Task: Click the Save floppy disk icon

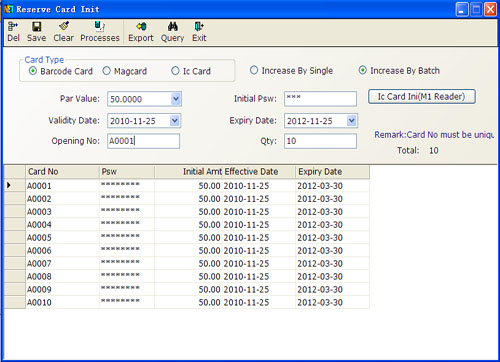Action: [36, 26]
